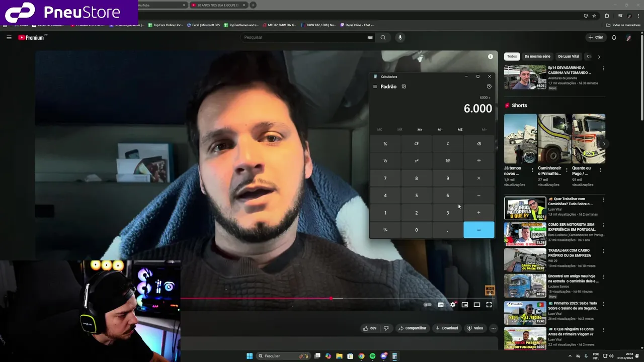Click Calculator divide key
Image resolution: width=644 pixels, height=362 pixels.
click(x=479, y=161)
